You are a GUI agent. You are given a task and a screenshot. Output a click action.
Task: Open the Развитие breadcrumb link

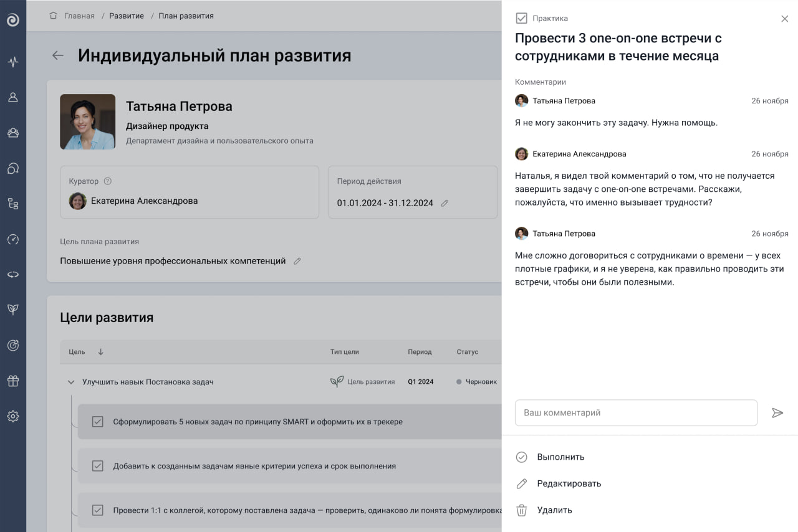pos(127,16)
